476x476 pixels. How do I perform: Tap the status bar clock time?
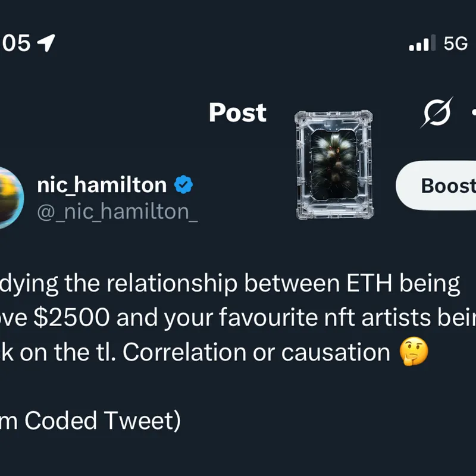coord(15,43)
